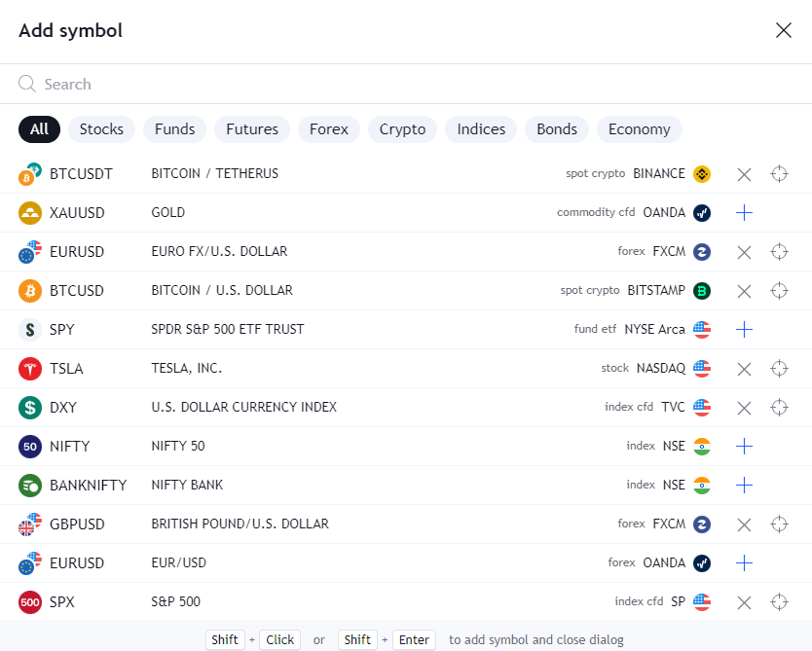812x651 pixels.
Task: Locate BTCUSD Bitstamp with crosshair icon
Action: [779, 291]
